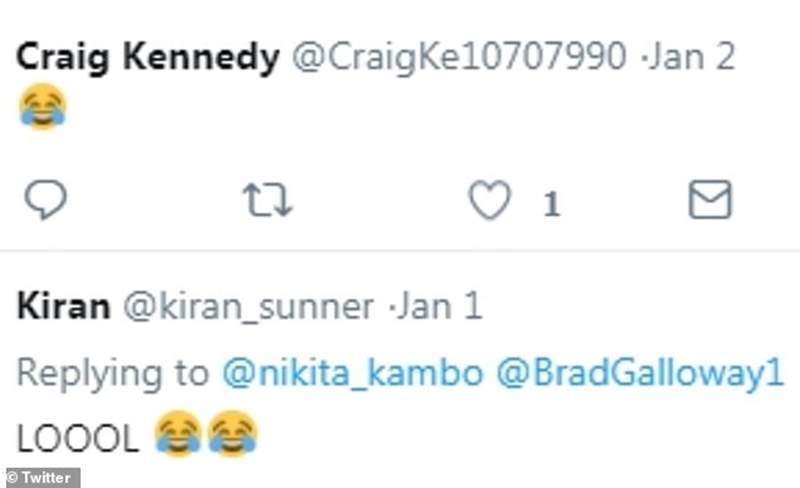The image size is (800, 488).
Task: Click the laughing emoji in Craig's tweet
Action: [42, 106]
